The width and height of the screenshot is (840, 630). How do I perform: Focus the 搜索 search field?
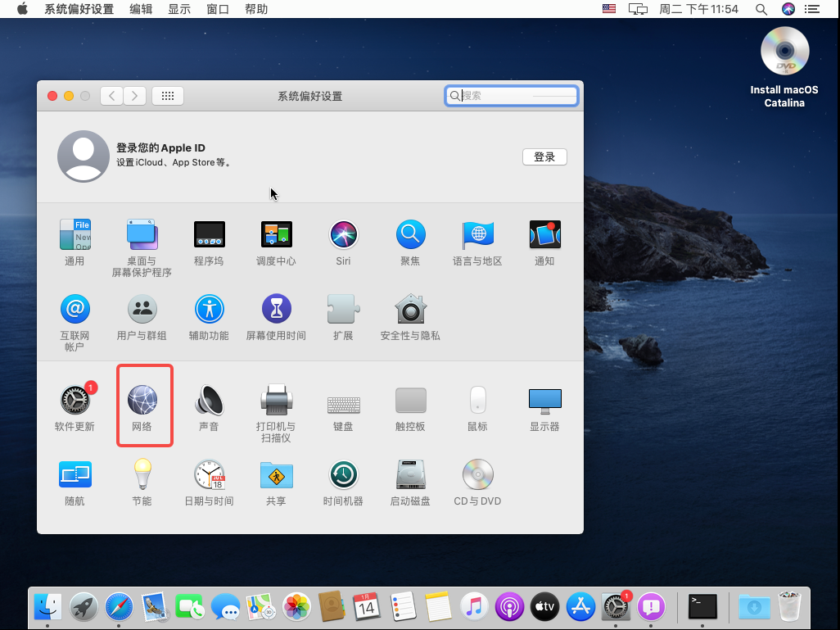512,96
